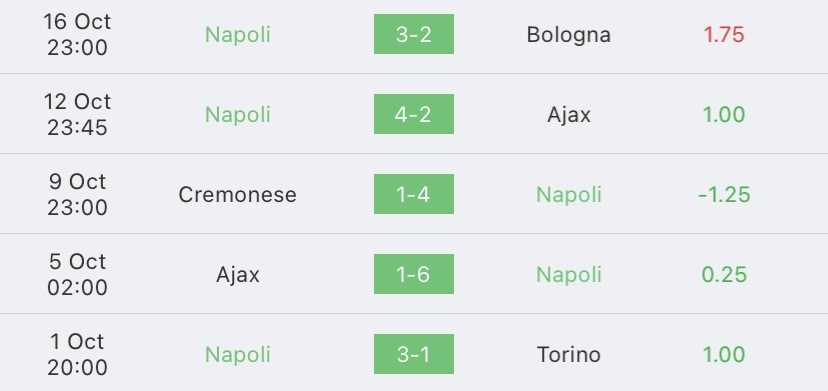
Task: Open the 3-1 Napoli vs Torino score
Action: (413, 354)
